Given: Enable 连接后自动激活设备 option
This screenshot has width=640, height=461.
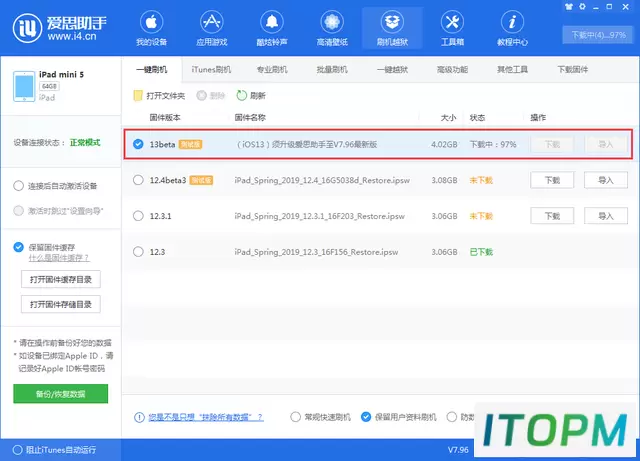Looking at the screenshot, I should [x=18, y=186].
